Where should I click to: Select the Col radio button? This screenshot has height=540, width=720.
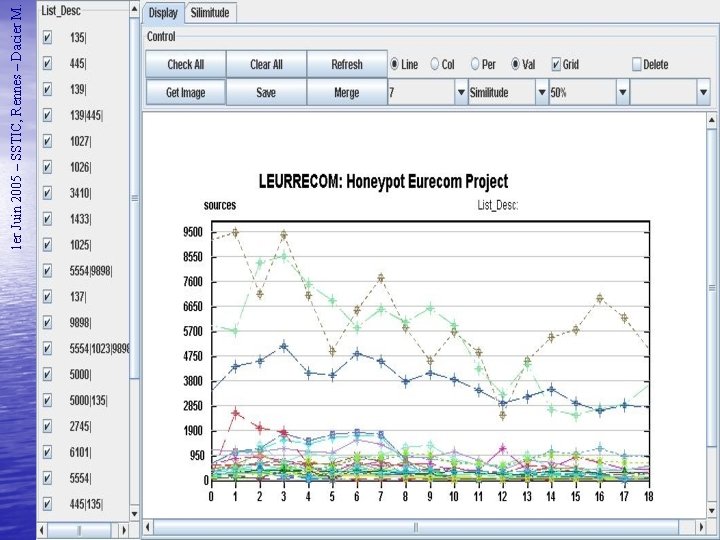click(434, 65)
